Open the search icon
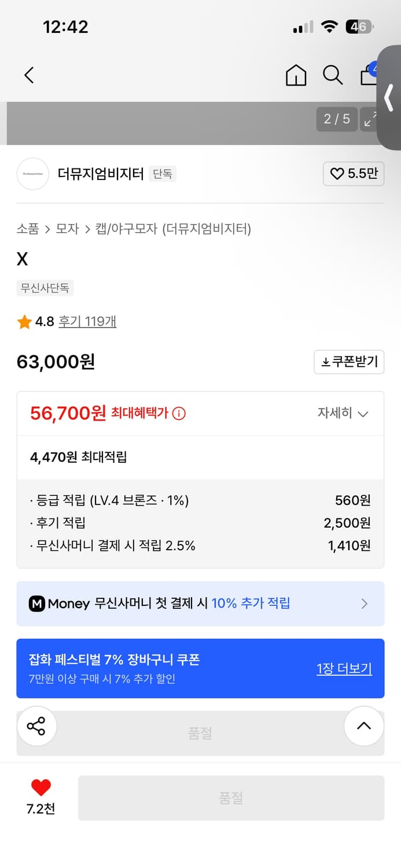 pos(333,75)
